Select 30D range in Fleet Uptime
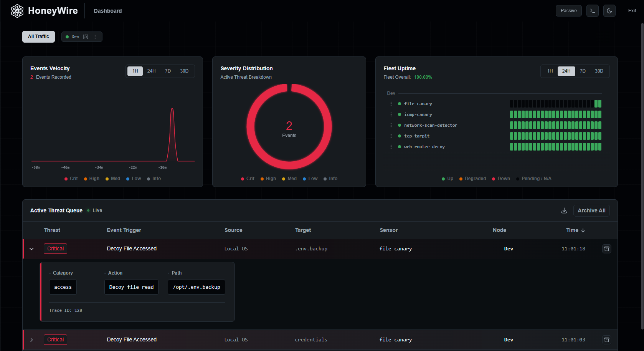Screen dimensions: 644x351 [599, 71]
